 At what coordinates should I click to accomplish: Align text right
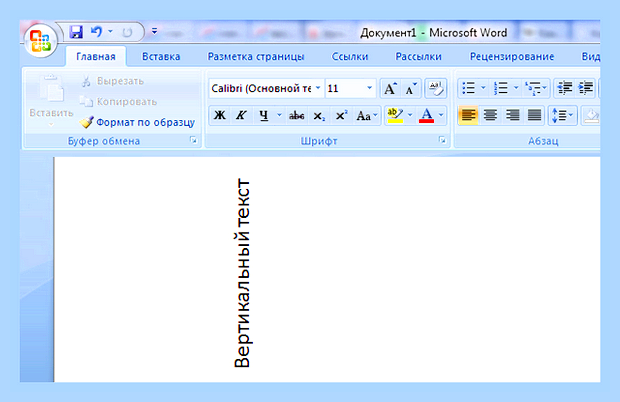click(x=512, y=115)
